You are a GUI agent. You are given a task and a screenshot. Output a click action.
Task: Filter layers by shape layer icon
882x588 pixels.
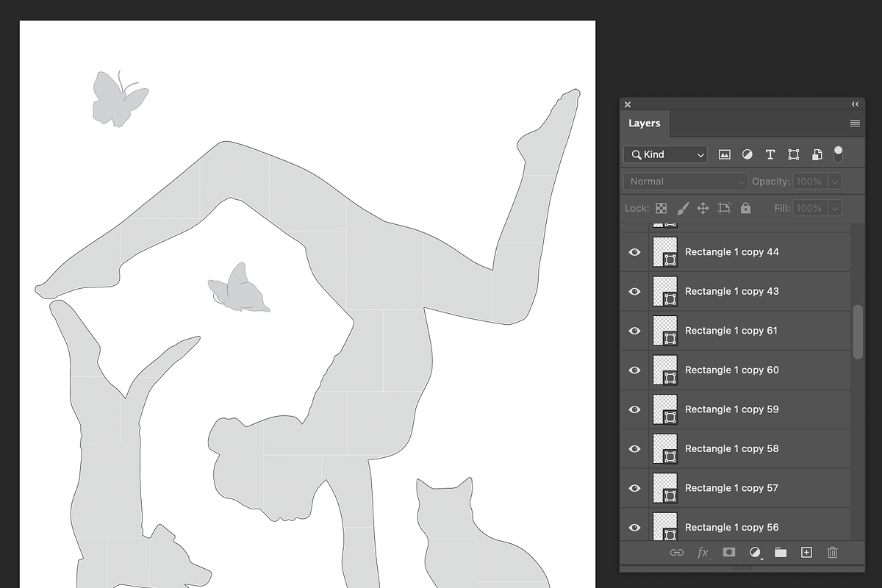point(794,154)
